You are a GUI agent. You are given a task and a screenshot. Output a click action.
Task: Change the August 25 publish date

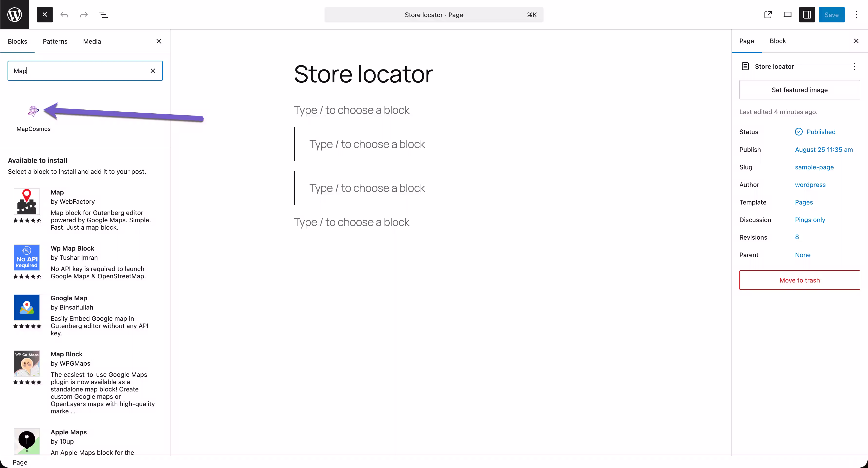click(x=823, y=149)
